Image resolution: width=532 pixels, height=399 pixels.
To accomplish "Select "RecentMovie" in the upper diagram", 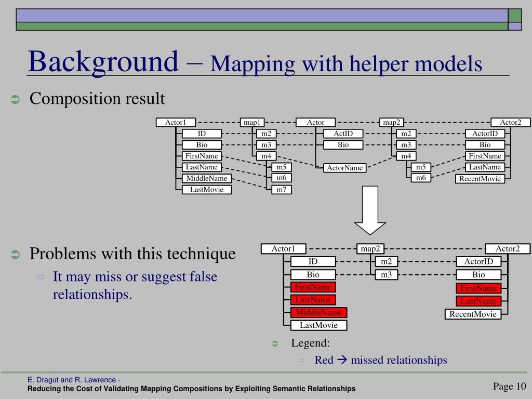I will click(480, 179).
